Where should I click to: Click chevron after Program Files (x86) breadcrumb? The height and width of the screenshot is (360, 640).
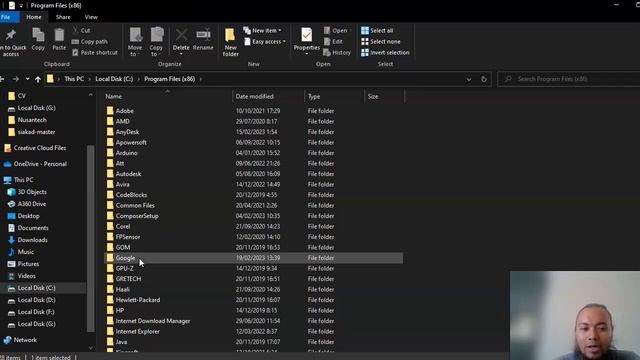201,79
